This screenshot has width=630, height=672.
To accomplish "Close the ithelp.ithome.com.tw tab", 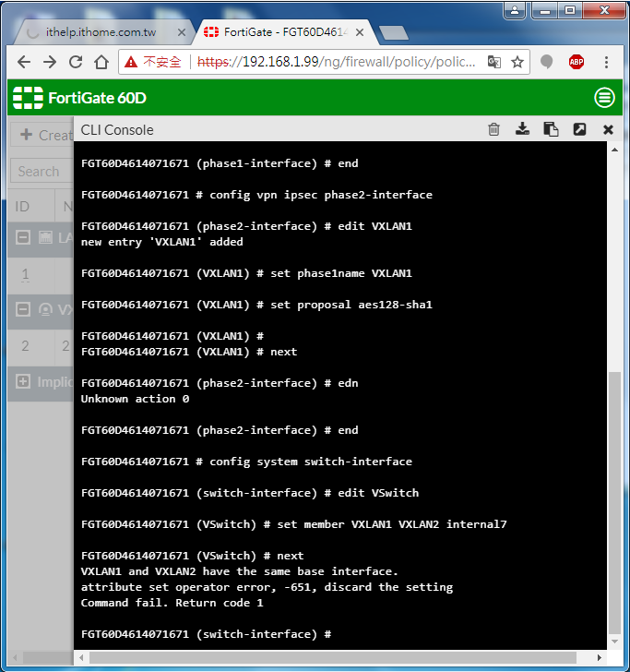I will coord(182,32).
